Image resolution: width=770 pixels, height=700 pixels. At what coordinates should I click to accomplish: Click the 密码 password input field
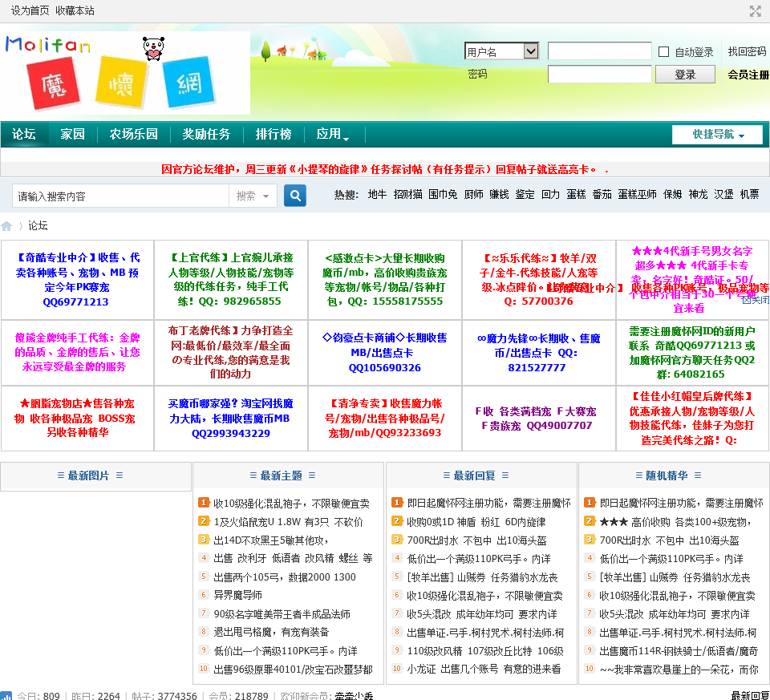599,75
